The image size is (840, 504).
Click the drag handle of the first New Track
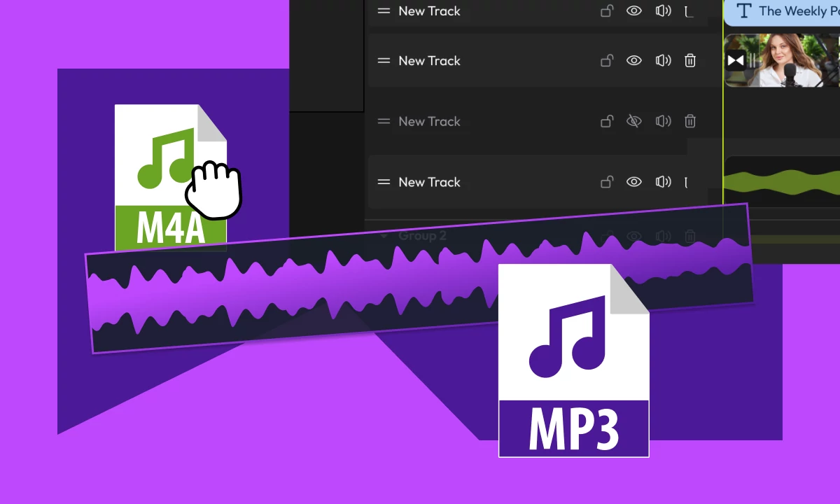pos(384,10)
